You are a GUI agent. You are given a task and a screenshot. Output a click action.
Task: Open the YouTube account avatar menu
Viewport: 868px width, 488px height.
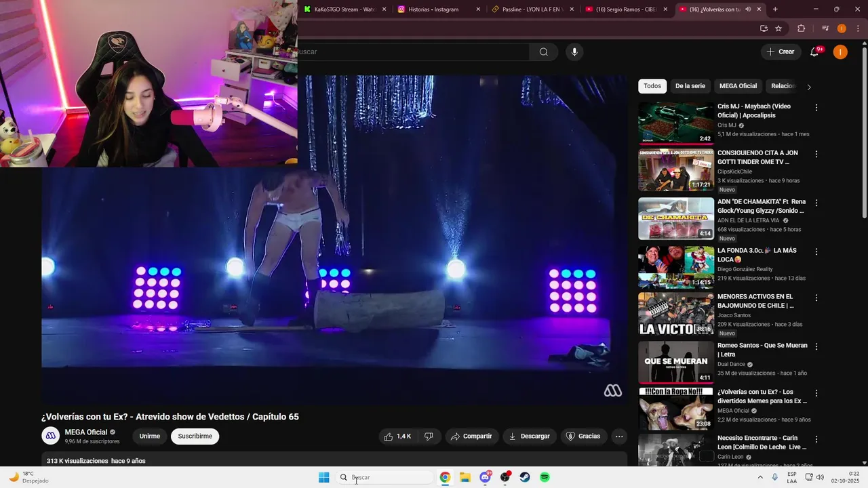tap(840, 52)
